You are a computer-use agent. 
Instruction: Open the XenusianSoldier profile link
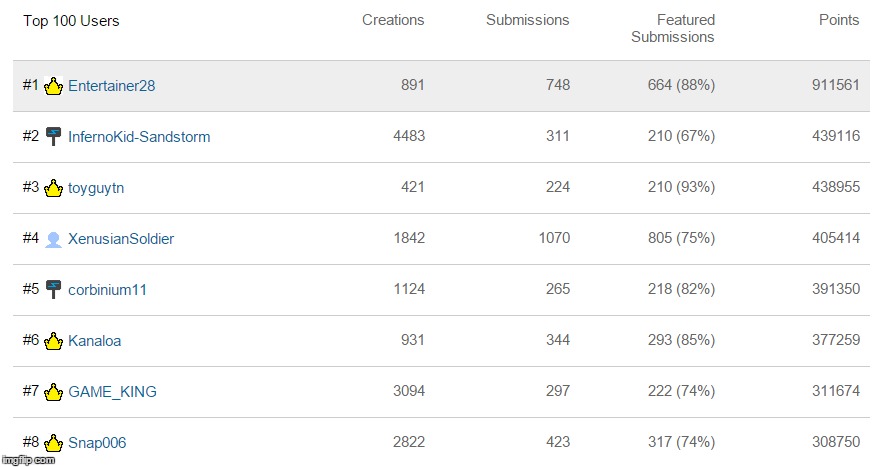coord(121,239)
